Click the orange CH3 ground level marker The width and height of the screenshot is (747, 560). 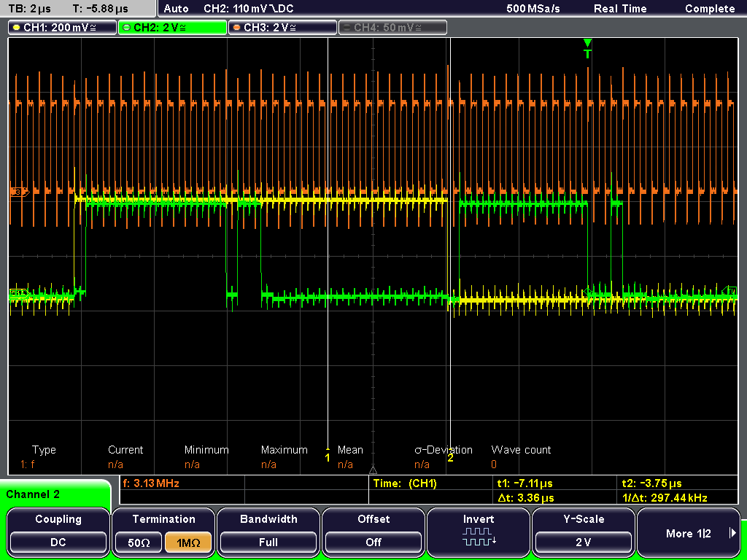click(x=19, y=192)
